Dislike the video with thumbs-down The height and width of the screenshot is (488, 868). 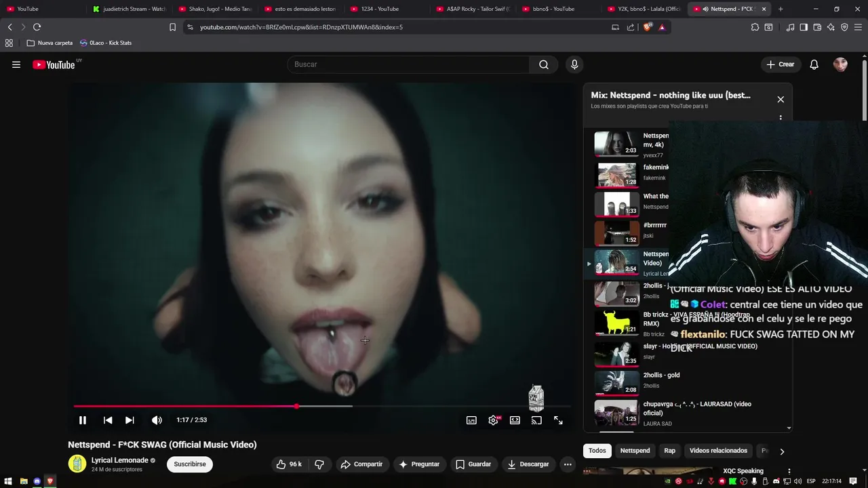[319, 464]
